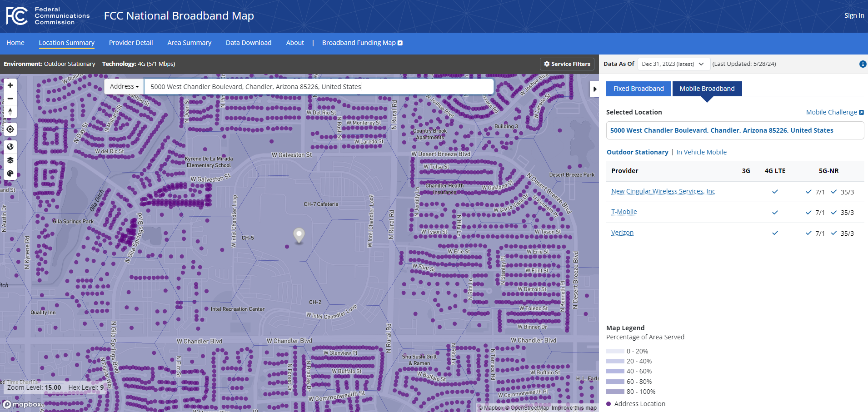This screenshot has height=412, width=868.
Task: Click the address search input field
Action: [319, 86]
